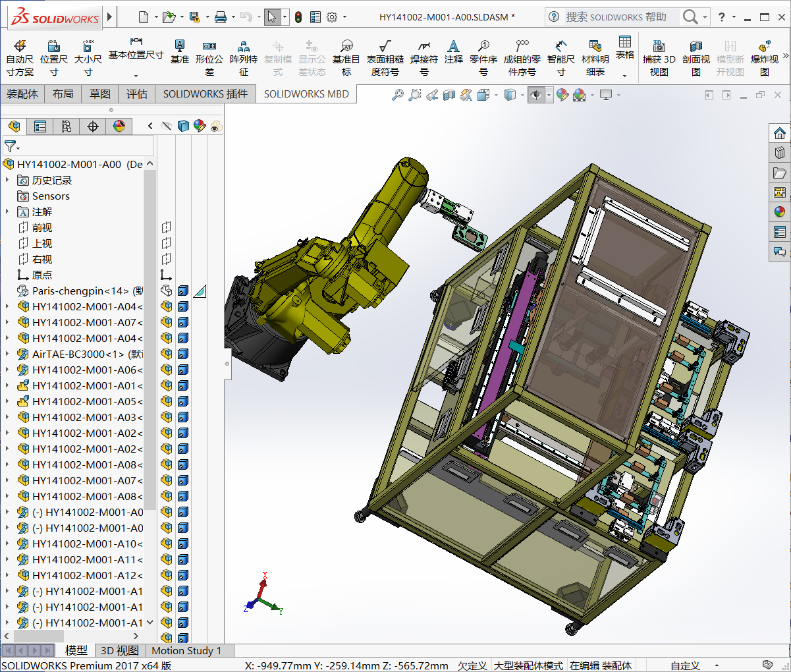This screenshot has height=672, width=791.
Task: Toggle hide/show icon for HY141002-M001-A10 row
Action: point(167,544)
